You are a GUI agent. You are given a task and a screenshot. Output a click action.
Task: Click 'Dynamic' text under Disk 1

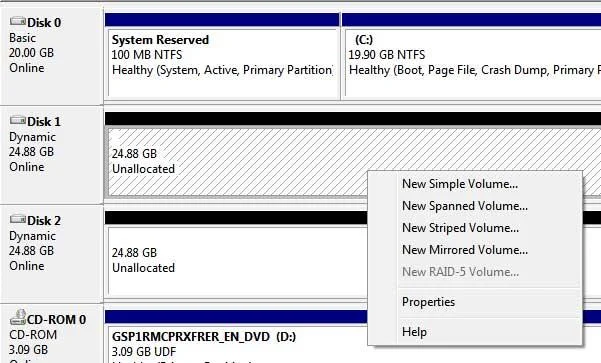click(x=33, y=137)
